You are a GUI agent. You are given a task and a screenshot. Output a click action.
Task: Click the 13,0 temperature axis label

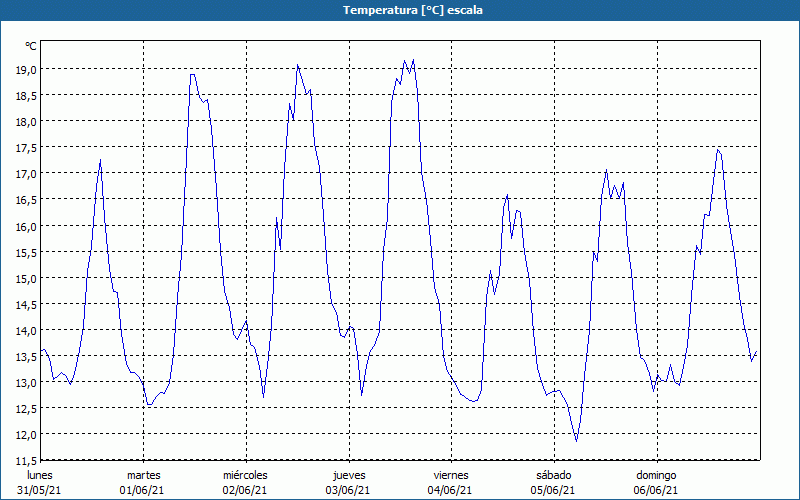pos(27,383)
